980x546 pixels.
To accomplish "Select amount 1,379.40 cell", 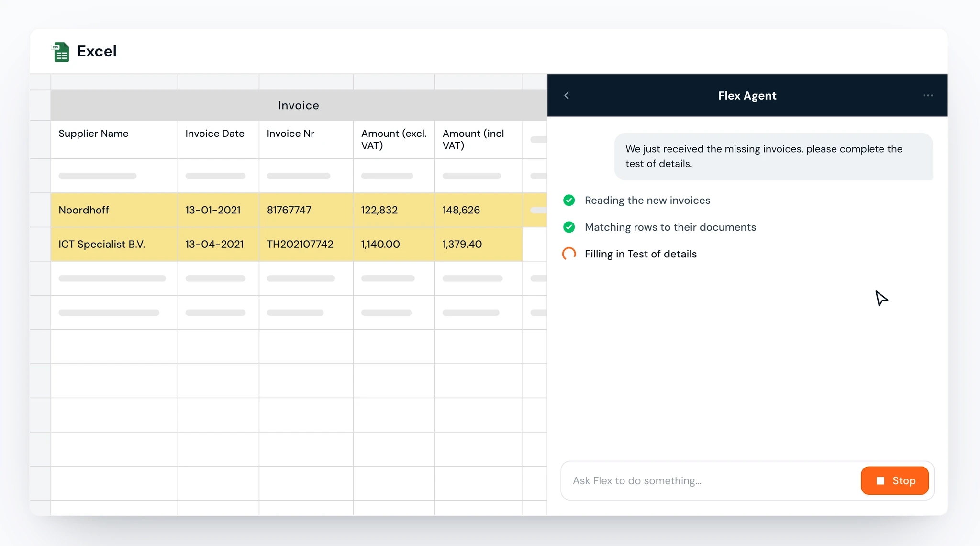I will point(479,244).
